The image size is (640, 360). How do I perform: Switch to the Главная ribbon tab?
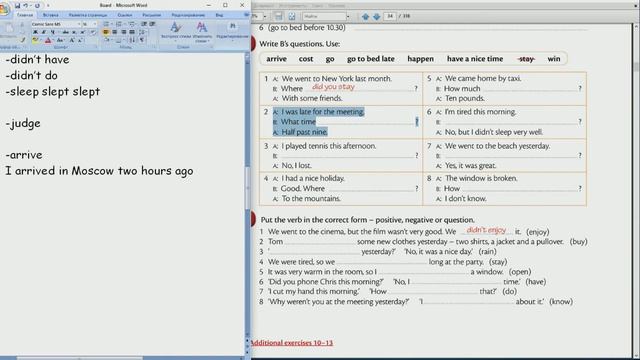click(x=25, y=15)
